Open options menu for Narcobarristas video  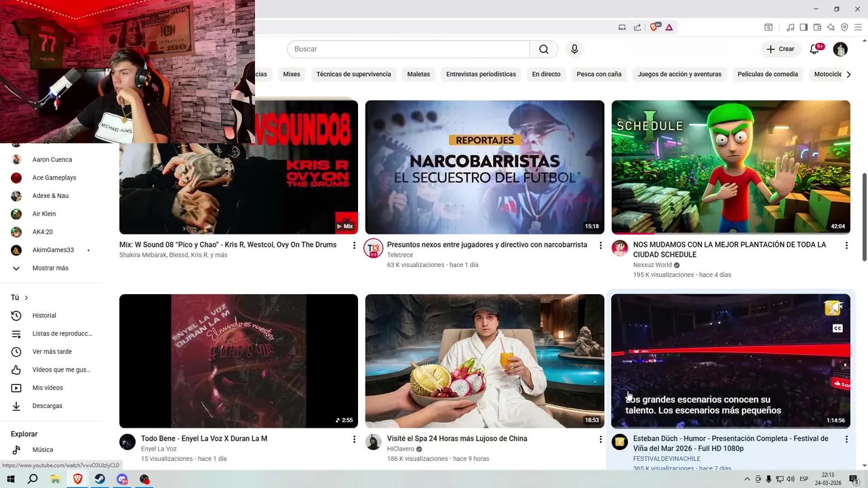click(x=600, y=245)
